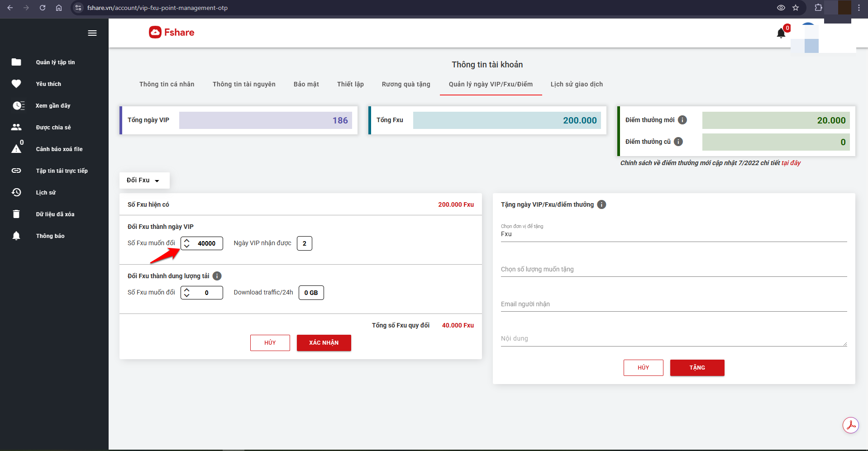This screenshot has width=868, height=451.
Task: Focus the Email người nhận field
Action: click(673, 304)
